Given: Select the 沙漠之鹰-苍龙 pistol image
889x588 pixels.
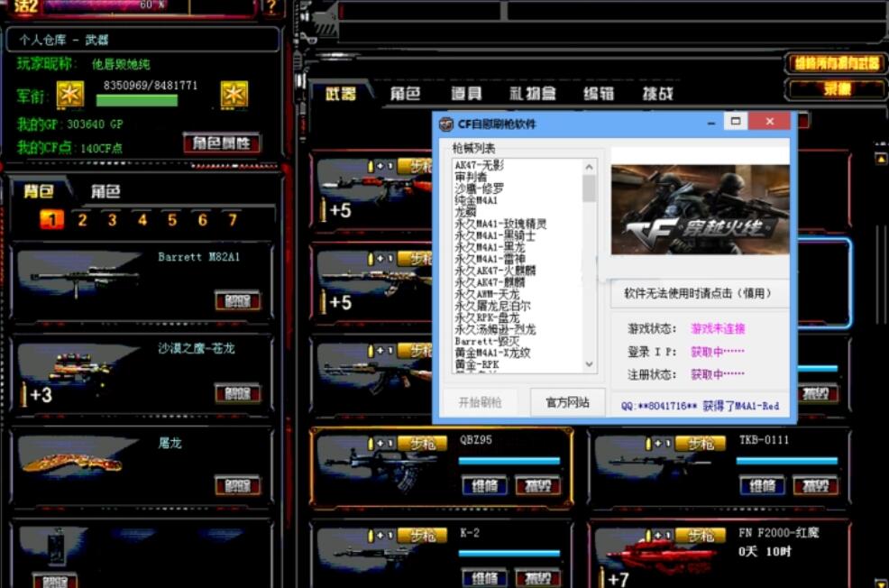Looking at the screenshot, I should tap(80, 369).
